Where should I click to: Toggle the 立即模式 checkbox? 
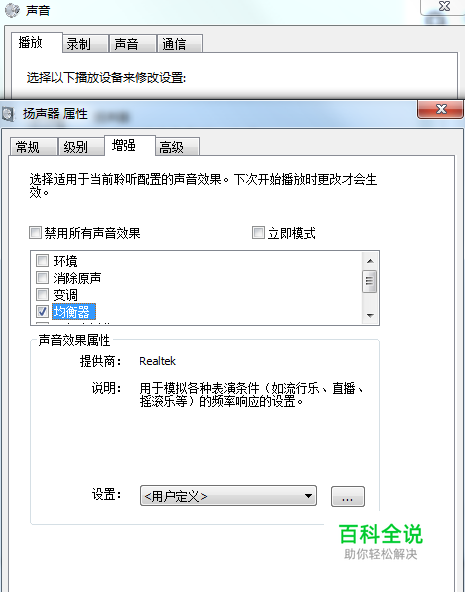tap(258, 233)
